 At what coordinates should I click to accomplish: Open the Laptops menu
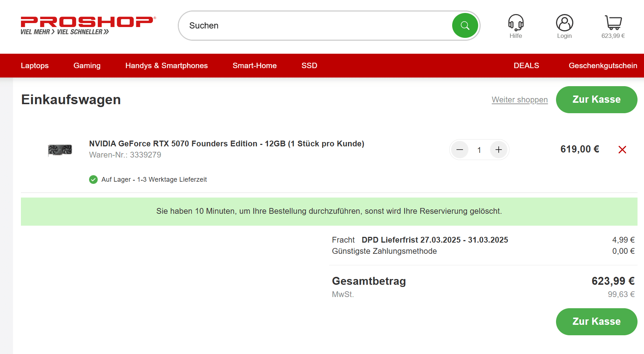[x=35, y=66]
